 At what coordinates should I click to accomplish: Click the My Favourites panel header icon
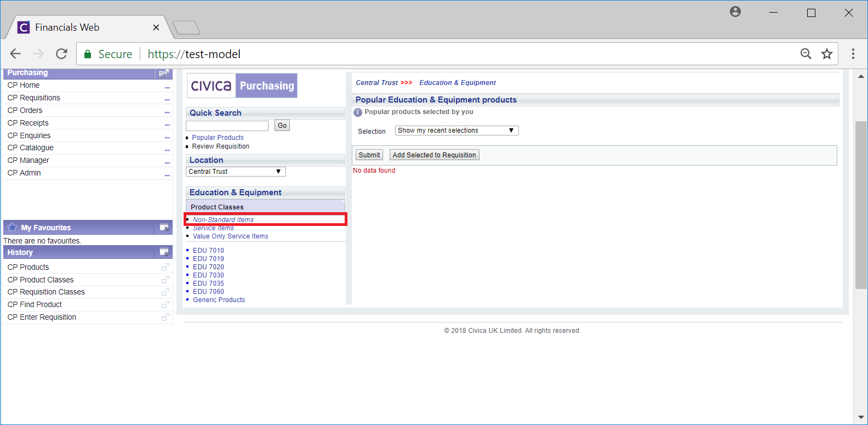[163, 228]
